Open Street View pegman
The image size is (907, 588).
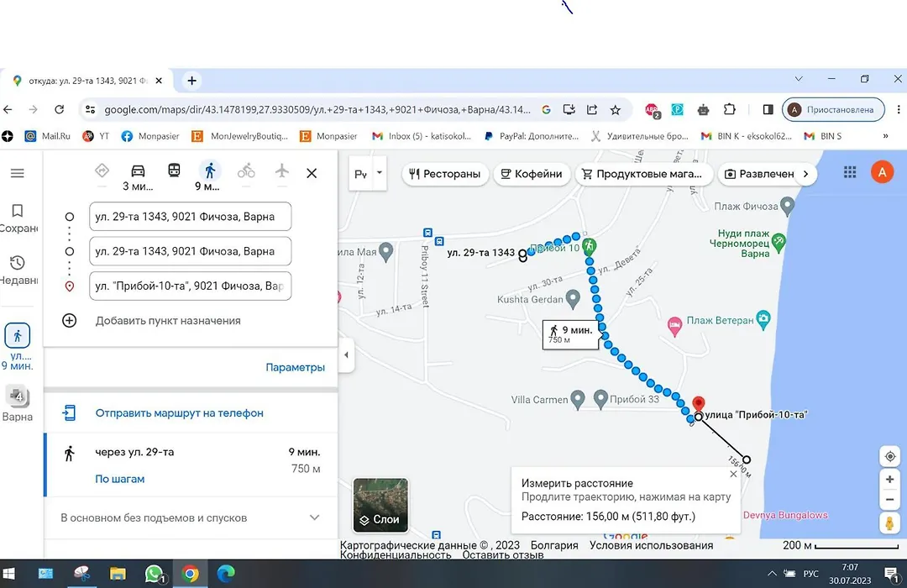[x=889, y=522]
